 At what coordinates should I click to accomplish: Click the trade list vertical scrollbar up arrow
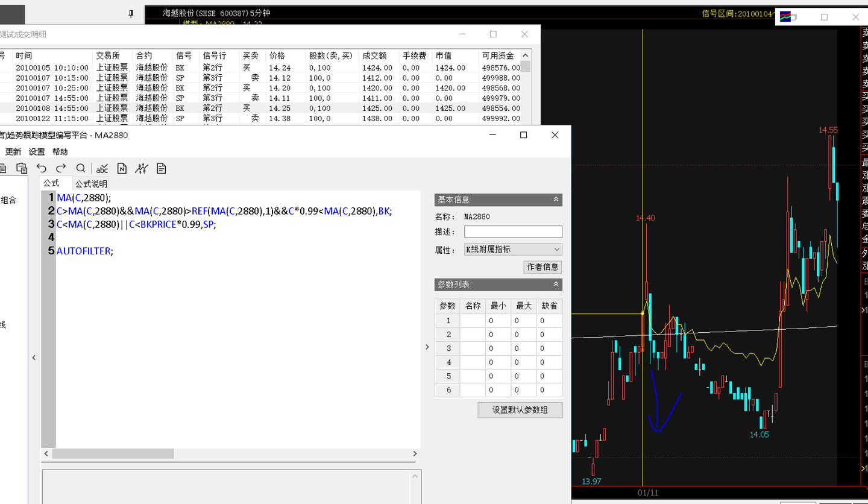pos(526,55)
